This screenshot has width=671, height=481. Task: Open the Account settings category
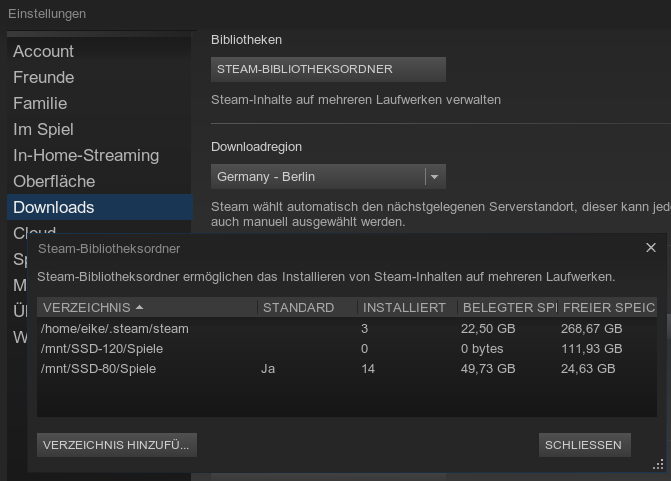coord(43,51)
